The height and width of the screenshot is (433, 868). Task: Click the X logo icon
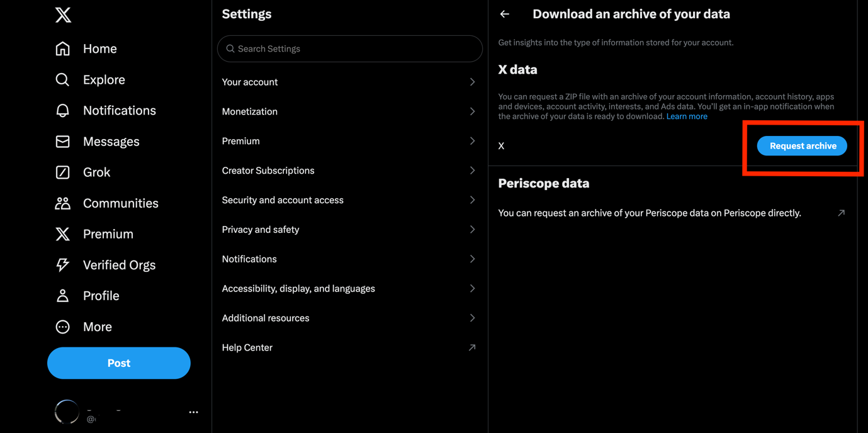point(63,15)
